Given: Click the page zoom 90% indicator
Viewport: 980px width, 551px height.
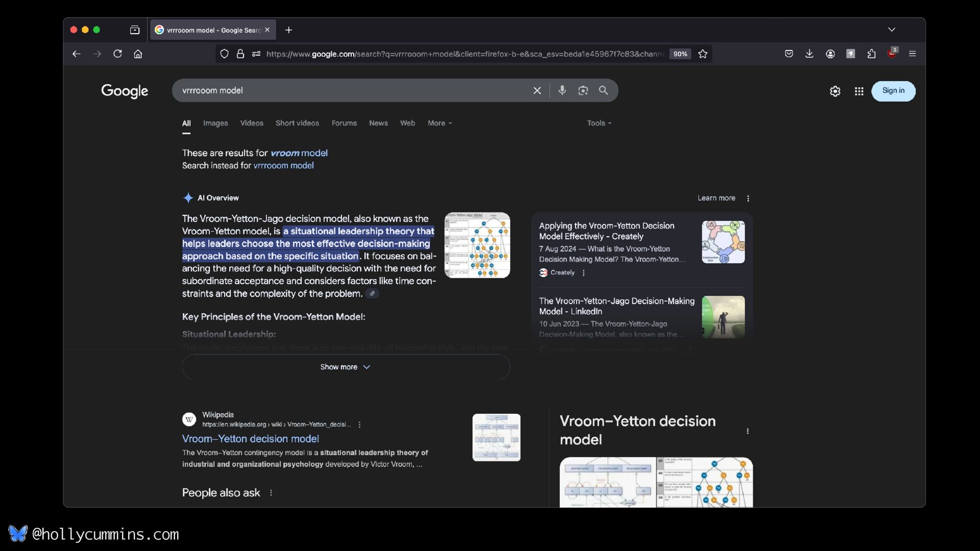Looking at the screenshot, I should (680, 54).
